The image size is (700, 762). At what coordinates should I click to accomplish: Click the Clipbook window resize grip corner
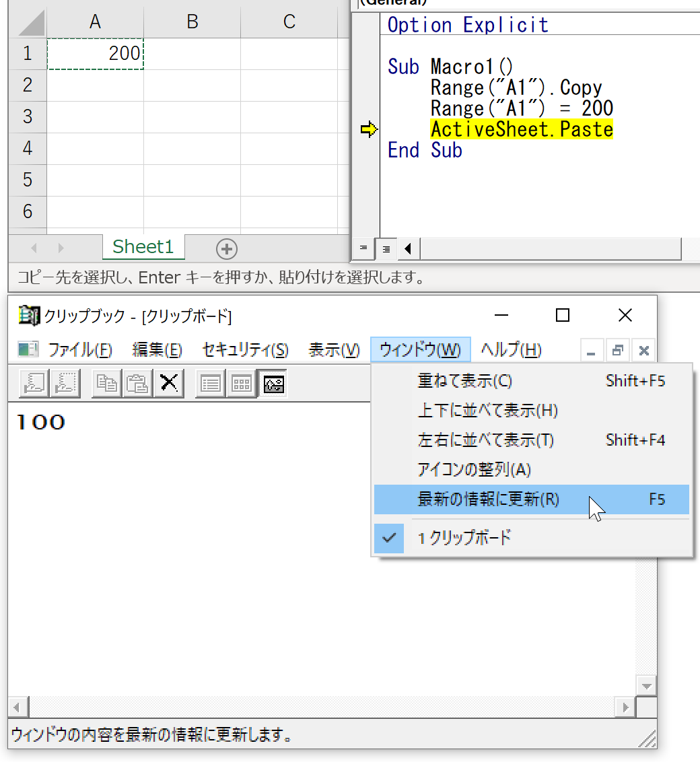click(647, 739)
